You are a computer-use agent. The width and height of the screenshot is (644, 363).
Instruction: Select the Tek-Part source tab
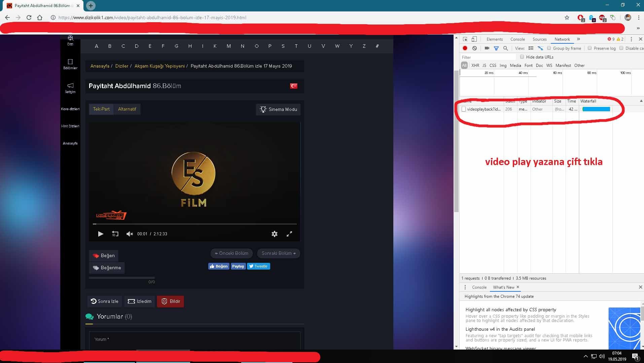tap(101, 109)
